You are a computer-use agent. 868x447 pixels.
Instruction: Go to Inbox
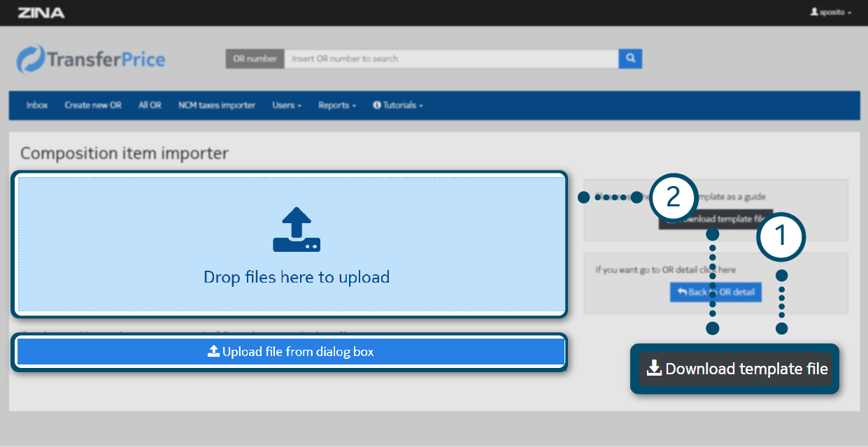(x=37, y=106)
